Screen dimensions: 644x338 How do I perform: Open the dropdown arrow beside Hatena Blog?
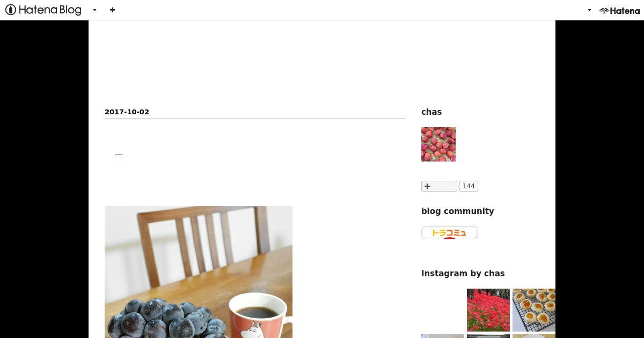94,10
